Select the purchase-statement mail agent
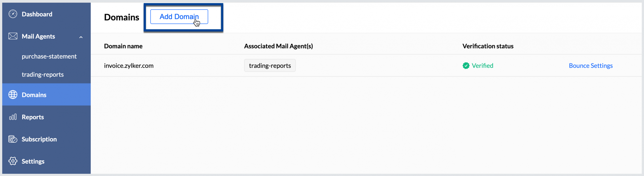 coord(49,57)
